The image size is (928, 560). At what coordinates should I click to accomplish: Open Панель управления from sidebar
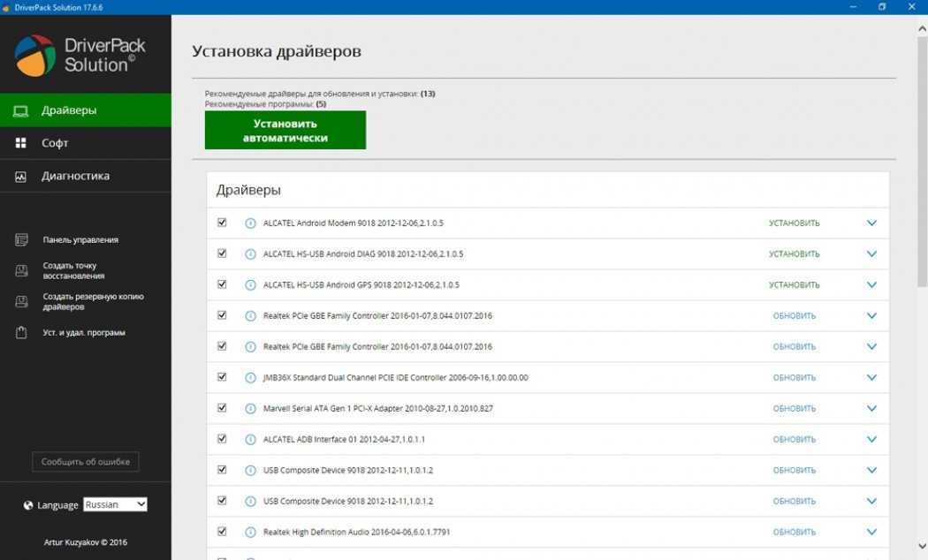[x=80, y=239]
